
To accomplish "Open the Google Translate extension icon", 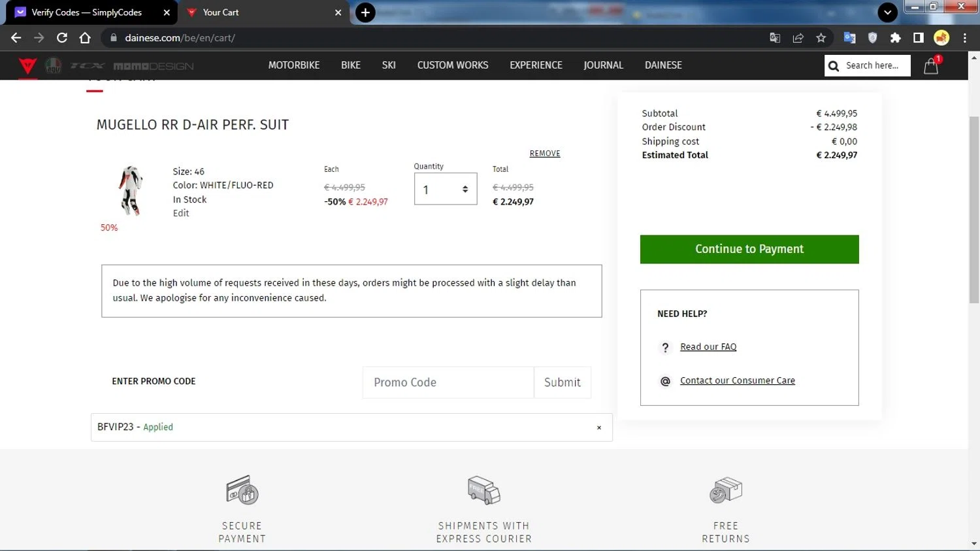I will tap(849, 38).
